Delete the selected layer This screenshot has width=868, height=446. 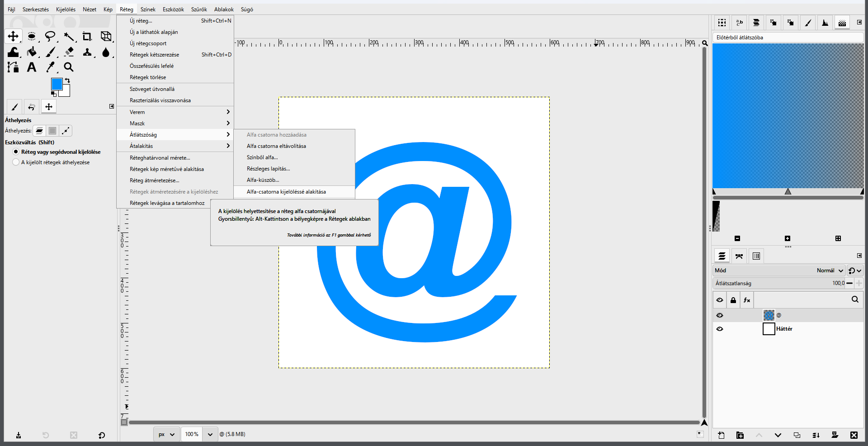(854, 435)
